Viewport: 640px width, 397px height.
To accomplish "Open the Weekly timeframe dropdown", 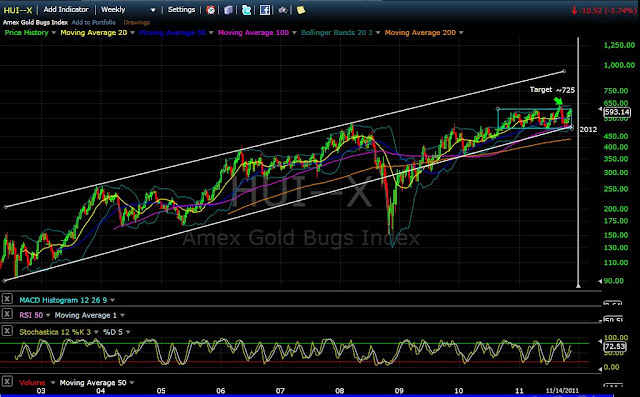I will click(128, 10).
